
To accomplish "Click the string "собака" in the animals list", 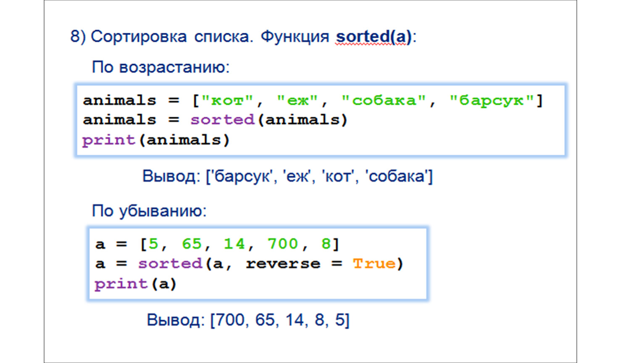I will tap(384, 100).
